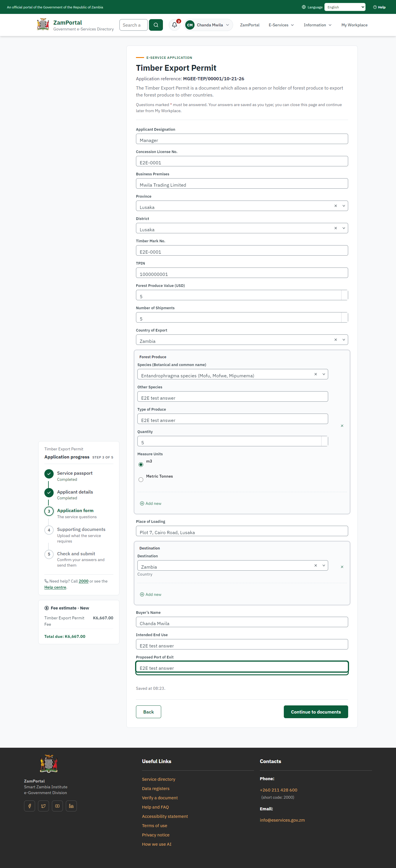Open the Help centre link
The image size is (396, 868).
point(55,587)
